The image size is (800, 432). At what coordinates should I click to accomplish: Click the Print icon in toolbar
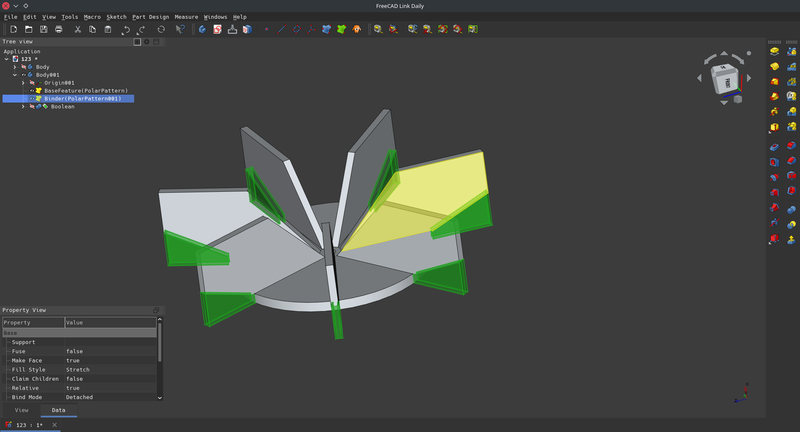pos(59,29)
